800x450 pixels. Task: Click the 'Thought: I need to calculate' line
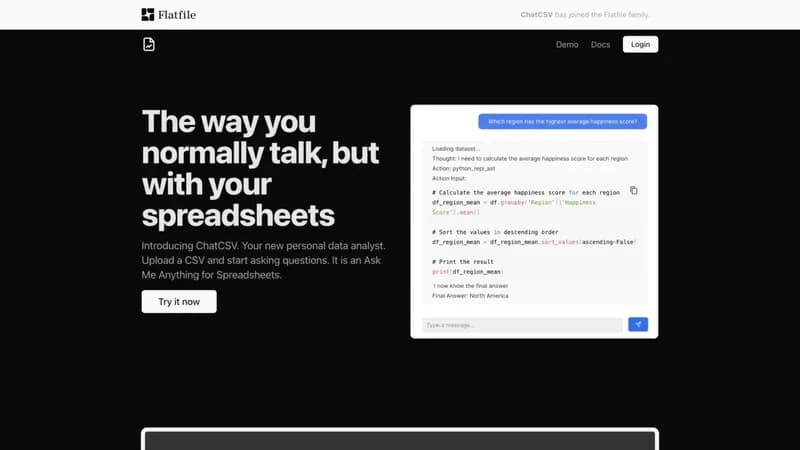click(530, 159)
